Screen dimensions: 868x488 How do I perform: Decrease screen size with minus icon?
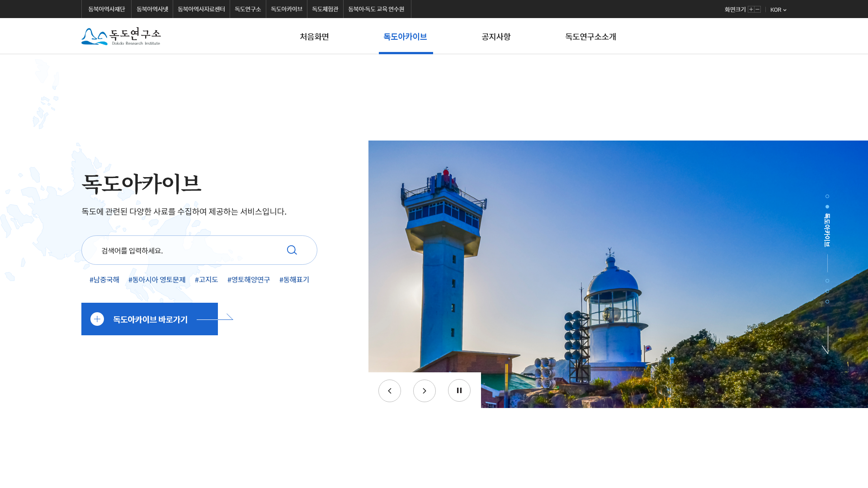pyautogui.click(x=758, y=9)
